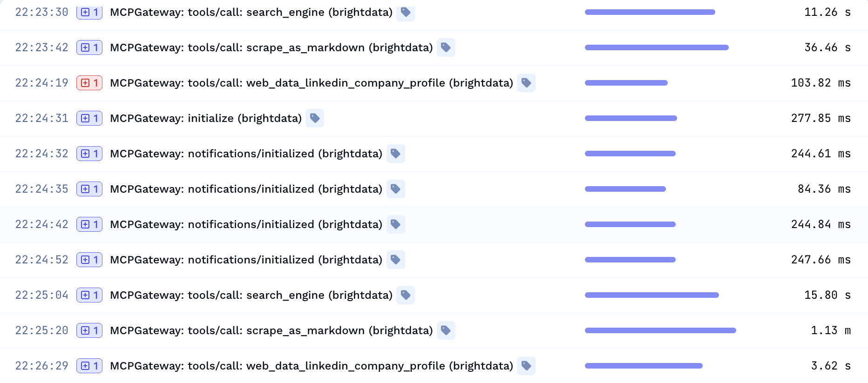Click the duration bar for the 11.26 s trace
Image resolution: width=868 pixels, height=383 pixels.
tap(650, 12)
